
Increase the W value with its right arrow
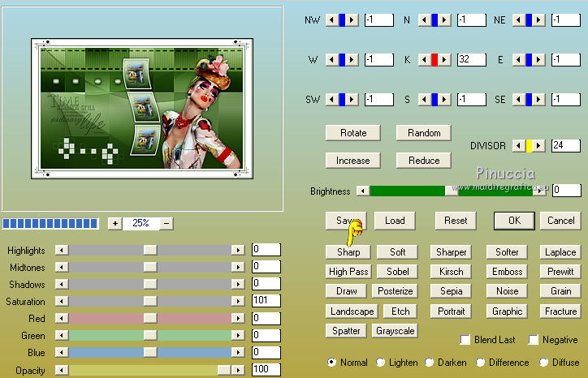tap(352, 59)
